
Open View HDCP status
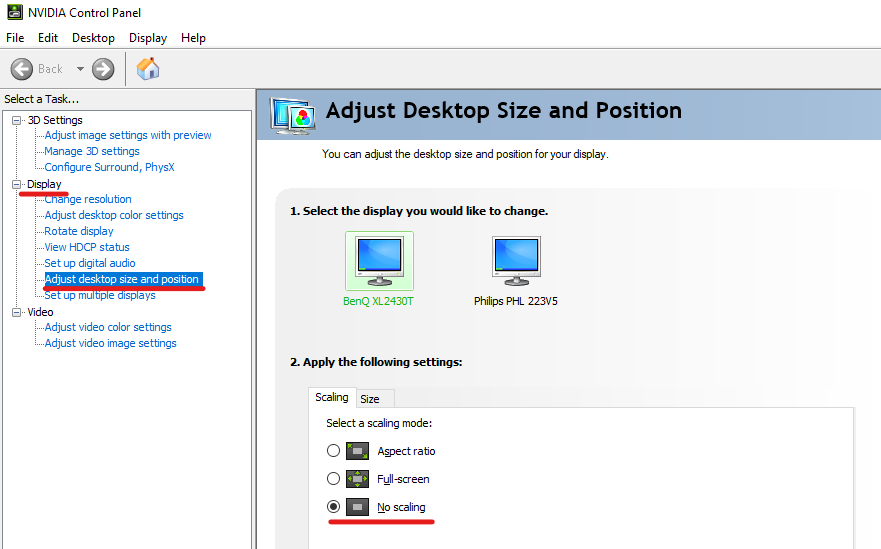87,247
